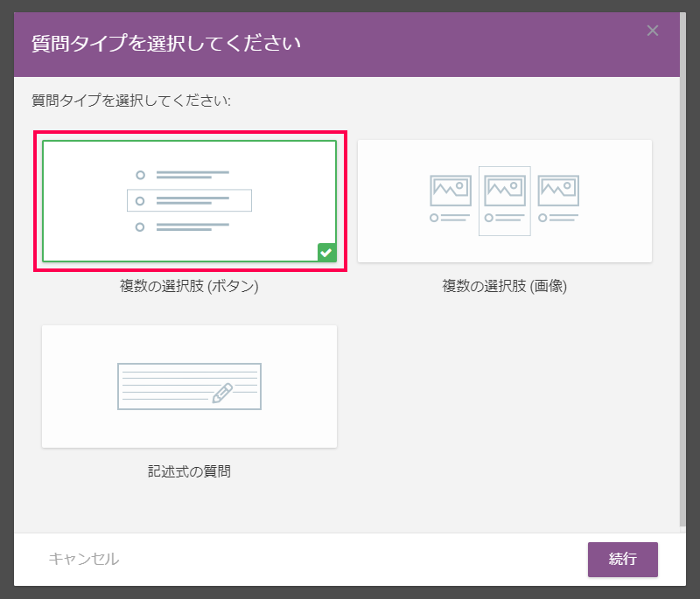The image size is (700, 599).
Task: Click the キャンセル button
Action: click(84, 559)
